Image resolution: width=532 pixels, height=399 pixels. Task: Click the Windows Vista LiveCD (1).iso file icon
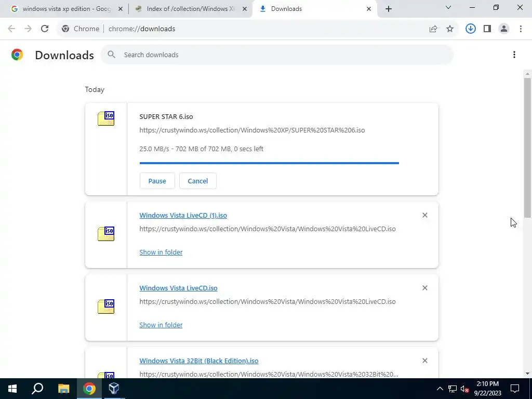(x=106, y=234)
